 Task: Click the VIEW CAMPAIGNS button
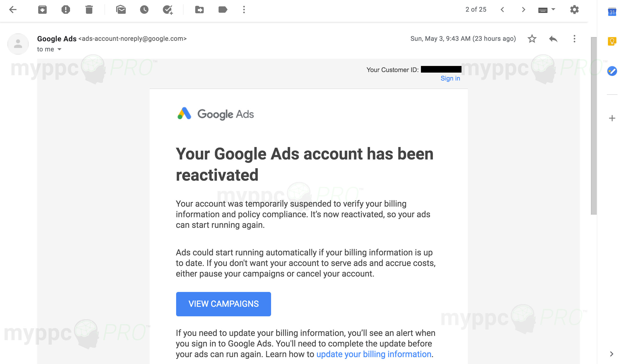click(223, 304)
